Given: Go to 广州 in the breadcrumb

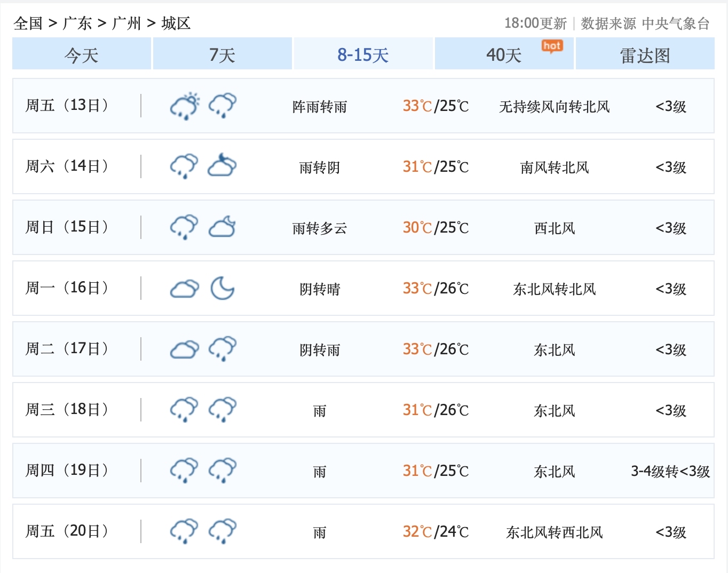Looking at the screenshot, I should click(x=126, y=23).
